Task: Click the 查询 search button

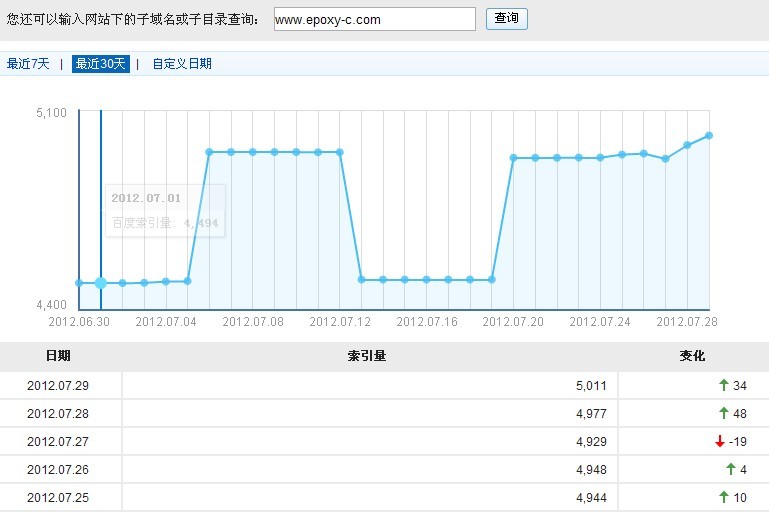Action: (x=507, y=19)
